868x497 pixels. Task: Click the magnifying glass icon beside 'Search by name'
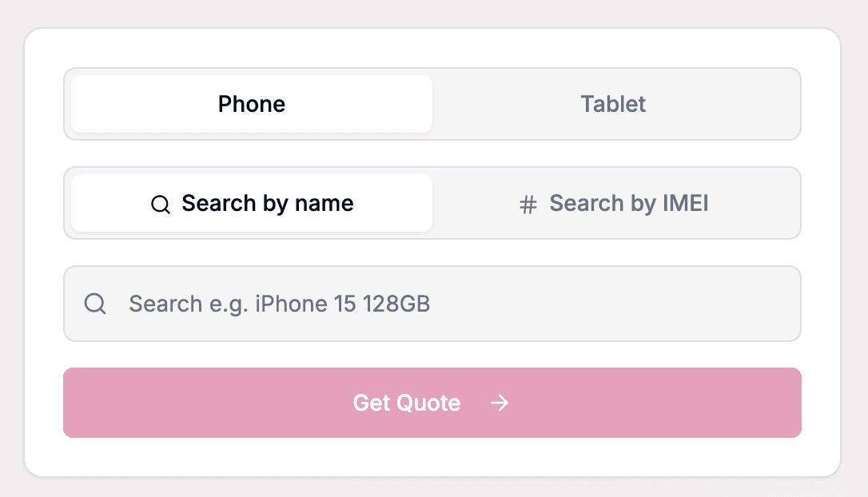(x=161, y=204)
